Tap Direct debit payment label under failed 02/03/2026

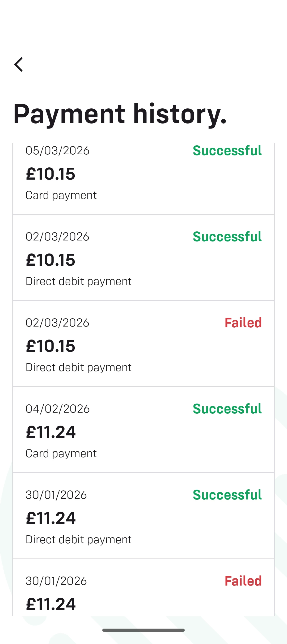[x=78, y=367]
